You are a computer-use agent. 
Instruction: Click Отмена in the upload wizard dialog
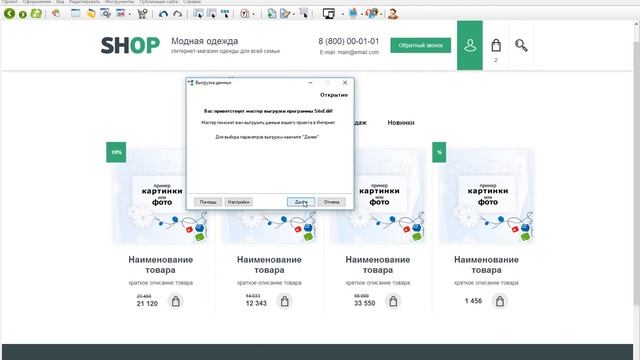point(331,202)
